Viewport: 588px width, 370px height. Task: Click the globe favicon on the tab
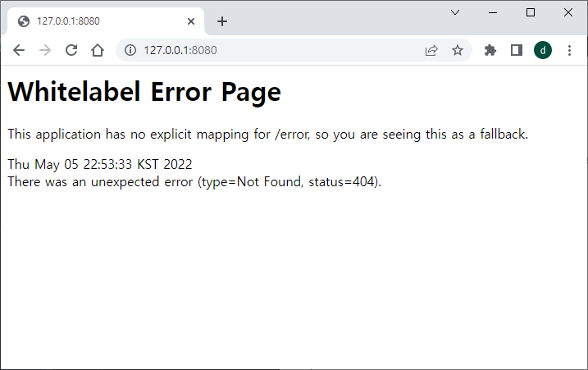(24, 21)
